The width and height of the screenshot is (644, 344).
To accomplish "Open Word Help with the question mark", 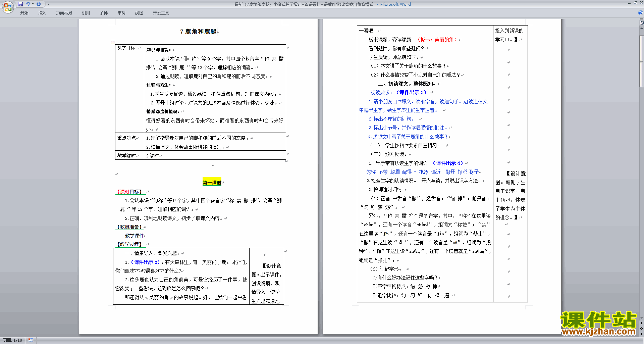I will tap(641, 13).
